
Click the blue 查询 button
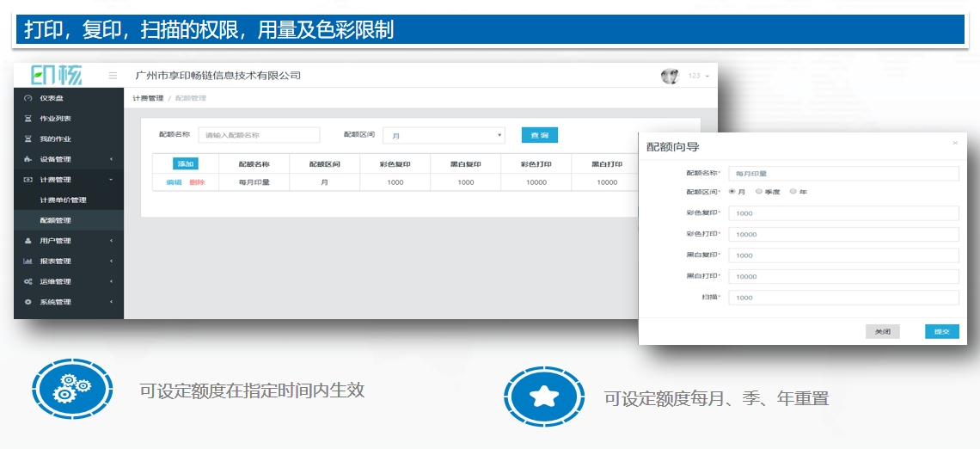pyautogui.click(x=539, y=135)
